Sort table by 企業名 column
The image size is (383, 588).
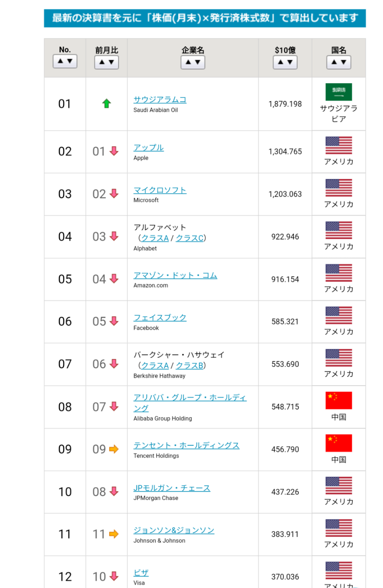(x=193, y=62)
